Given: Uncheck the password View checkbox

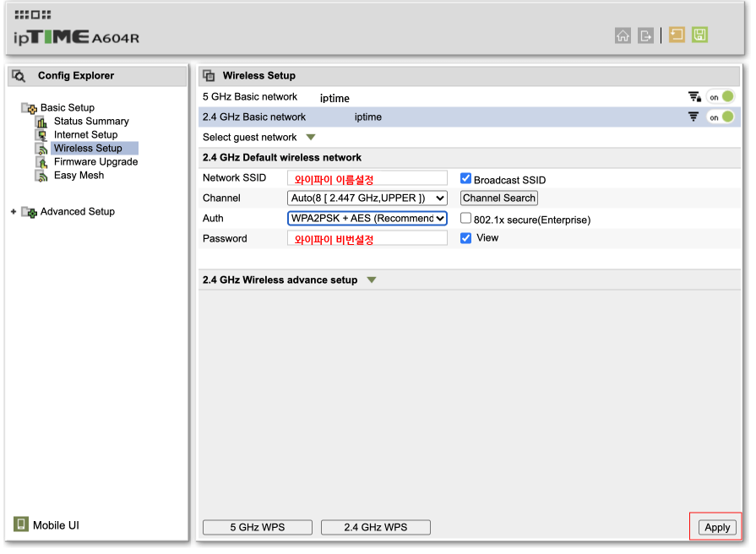Looking at the screenshot, I should (465, 238).
